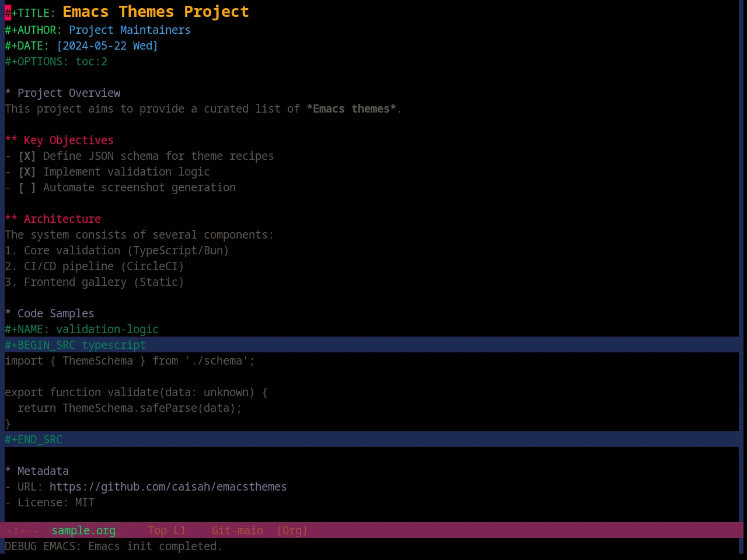Collapse the Project Overview heading star
Image resolution: width=747 pixels, height=560 pixels.
pyautogui.click(x=8, y=93)
